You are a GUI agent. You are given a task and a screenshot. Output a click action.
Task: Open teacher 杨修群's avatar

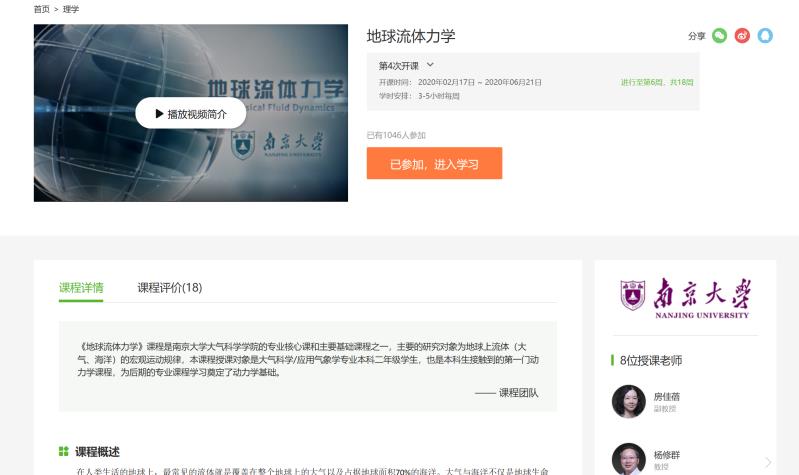pyautogui.click(x=628, y=459)
